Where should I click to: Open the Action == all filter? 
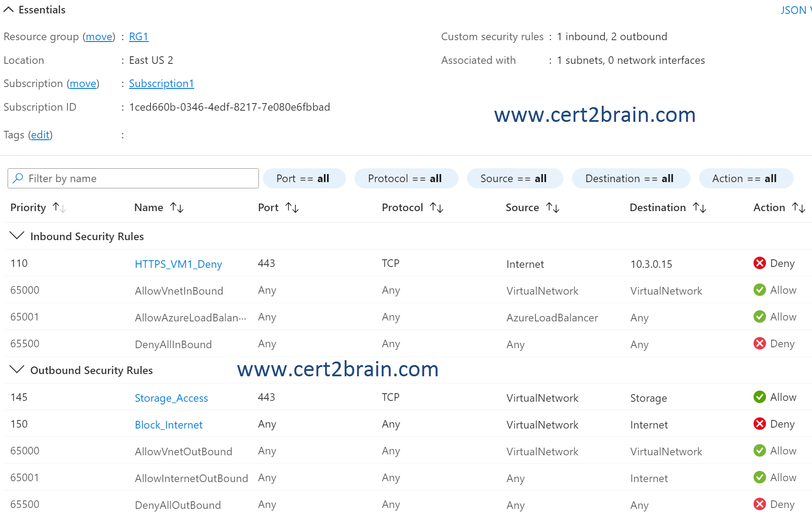tap(745, 179)
